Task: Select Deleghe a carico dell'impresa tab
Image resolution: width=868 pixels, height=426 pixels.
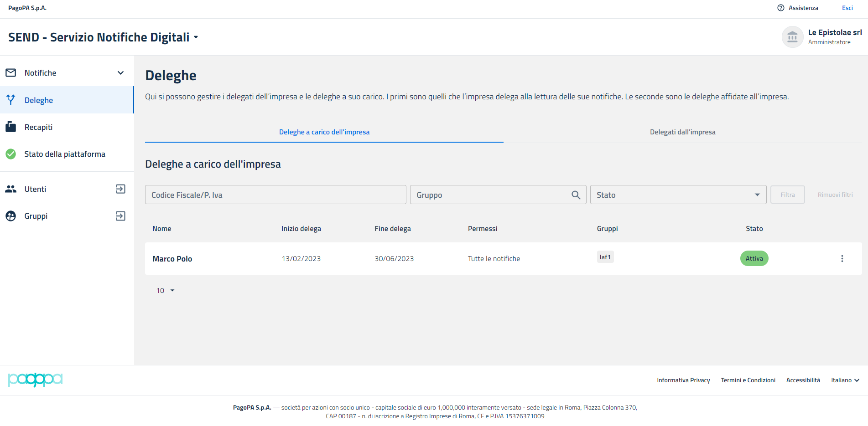Action: pyautogui.click(x=324, y=132)
